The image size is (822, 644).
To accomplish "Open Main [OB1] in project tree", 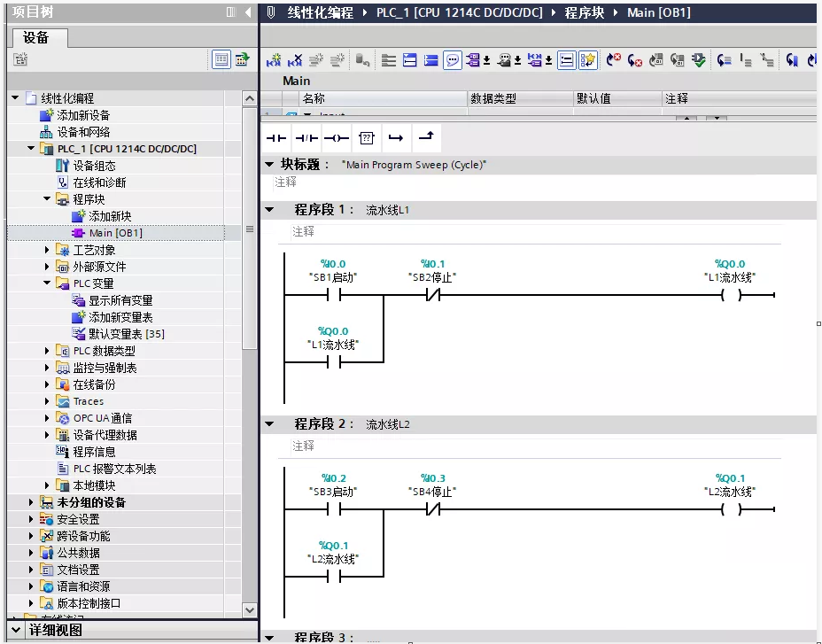I will pos(115,233).
